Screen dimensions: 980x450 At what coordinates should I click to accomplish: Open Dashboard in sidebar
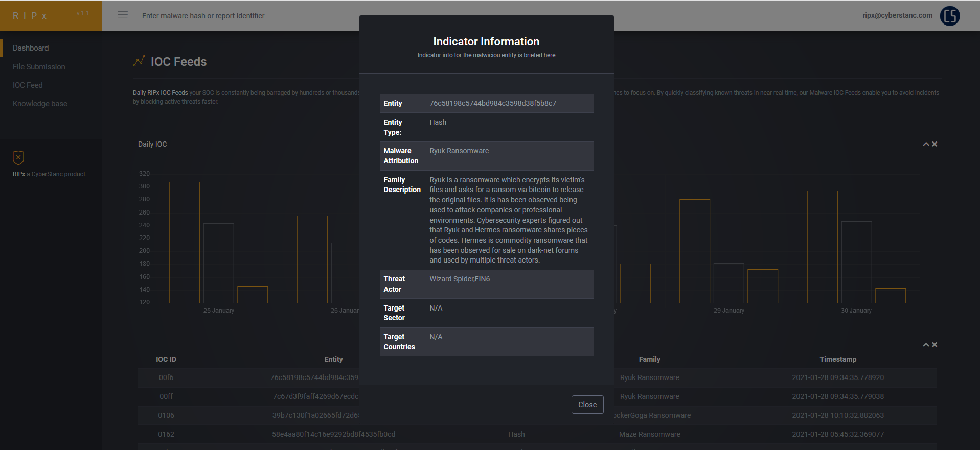31,48
